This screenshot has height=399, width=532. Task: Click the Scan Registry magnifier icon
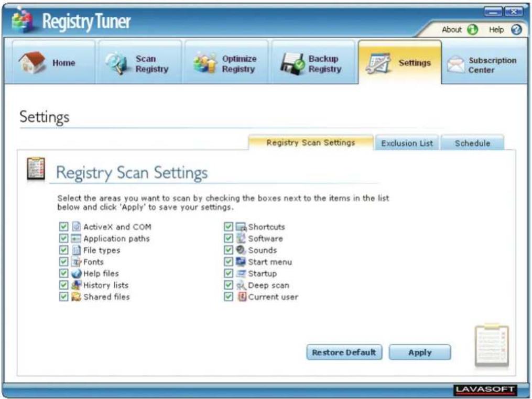pyautogui.click(x=116, y=63)
